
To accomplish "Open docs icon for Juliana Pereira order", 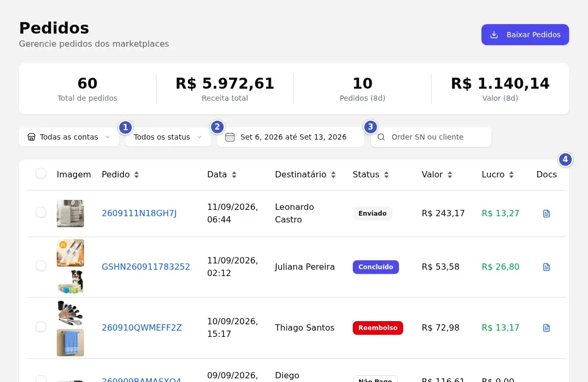I will [x=547, y=267].
